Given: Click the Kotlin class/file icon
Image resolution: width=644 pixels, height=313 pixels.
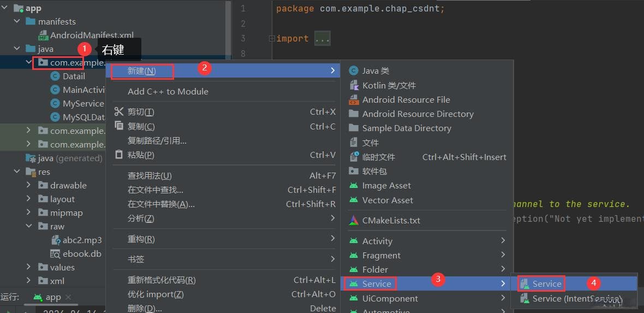Looking at the screenshot, I should (x=354, y=85).
